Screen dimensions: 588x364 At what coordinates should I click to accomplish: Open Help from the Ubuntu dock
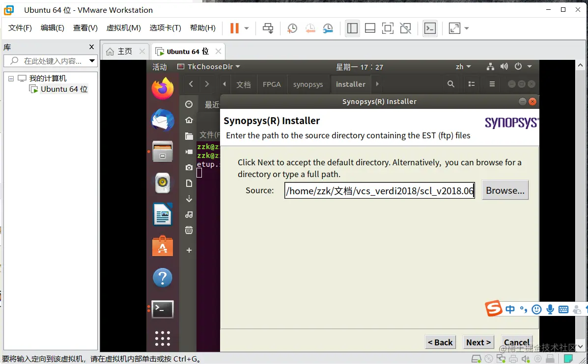[163, 278]
